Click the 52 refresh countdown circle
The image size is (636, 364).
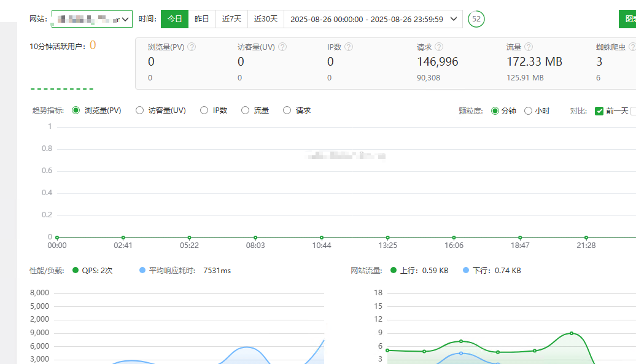[x=476, y=19]
